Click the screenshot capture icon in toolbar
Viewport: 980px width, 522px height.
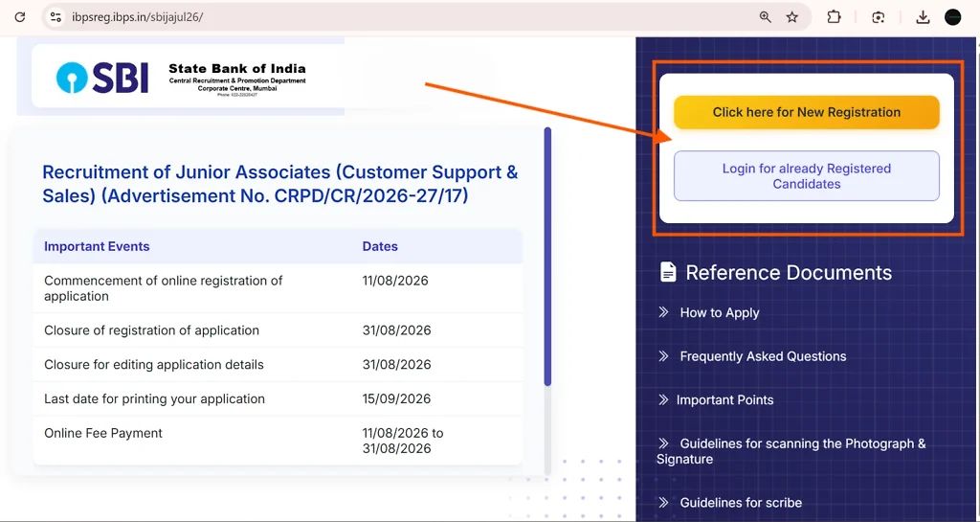click(x=879, y=17)
